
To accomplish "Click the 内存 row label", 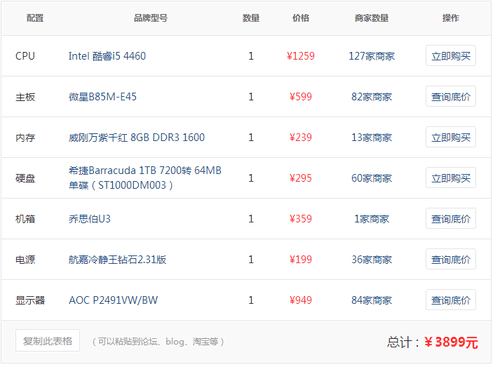I will (x=25, y=137).
